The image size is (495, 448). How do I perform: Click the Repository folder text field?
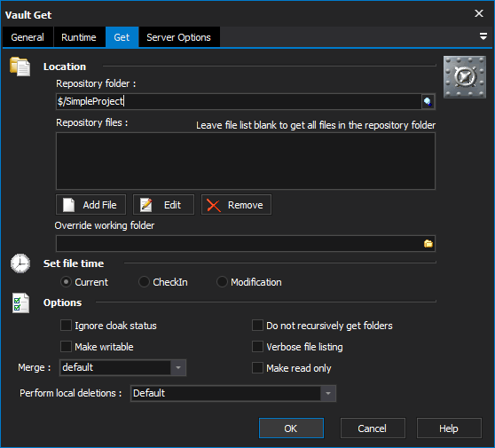click(x=239, y=102)
